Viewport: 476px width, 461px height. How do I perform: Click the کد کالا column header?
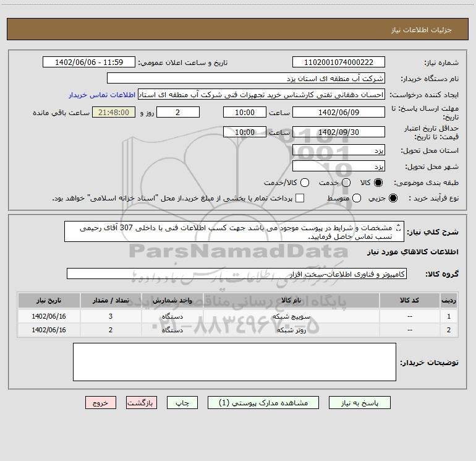pos(409,300)
